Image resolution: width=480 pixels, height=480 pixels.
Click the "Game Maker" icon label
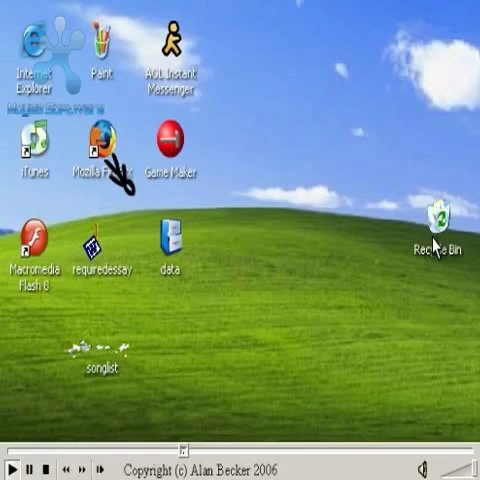tap(170, 173)
